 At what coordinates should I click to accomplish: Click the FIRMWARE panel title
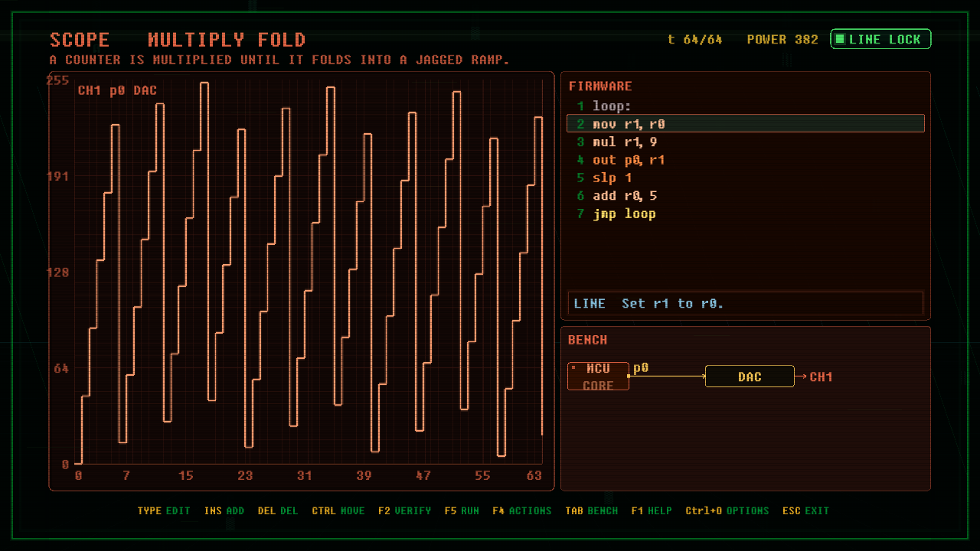pyautogui.click(x=600, y=86)
